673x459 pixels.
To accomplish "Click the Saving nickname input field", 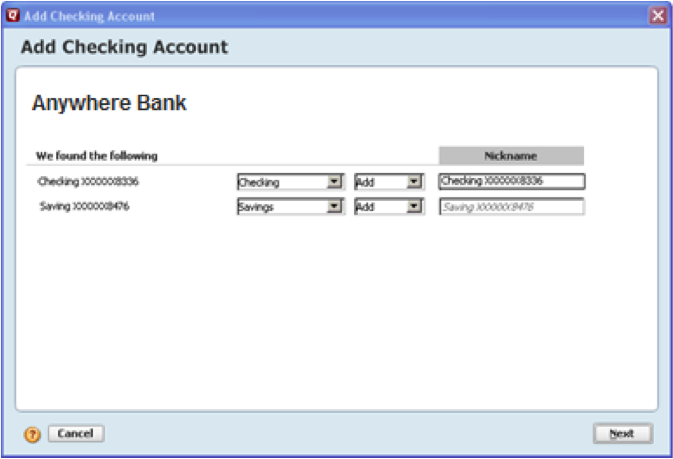I will tap(512, 207).
